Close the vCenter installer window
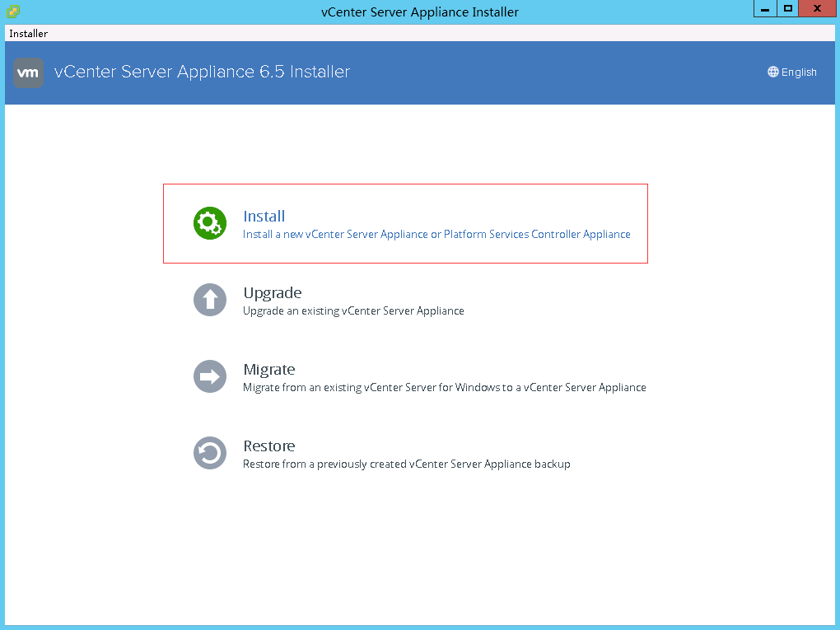The height and width of the screenshot is (630, 840). 818,8
